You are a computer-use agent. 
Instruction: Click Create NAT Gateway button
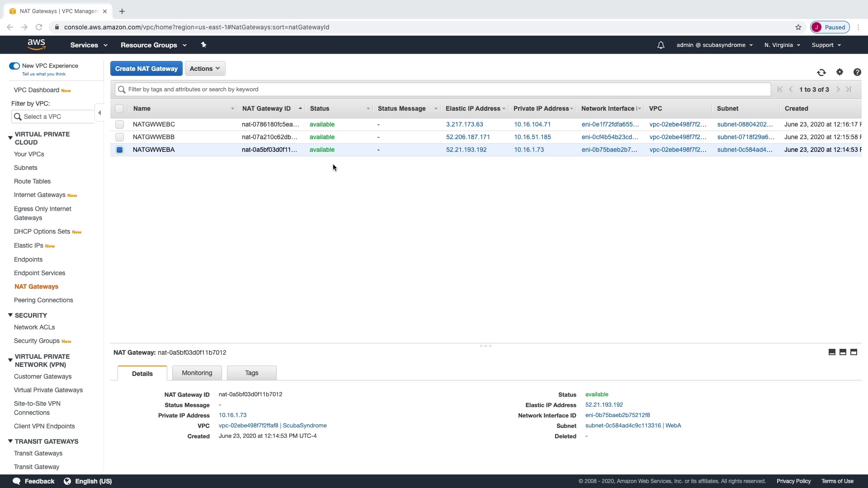(x=146, y=69)
